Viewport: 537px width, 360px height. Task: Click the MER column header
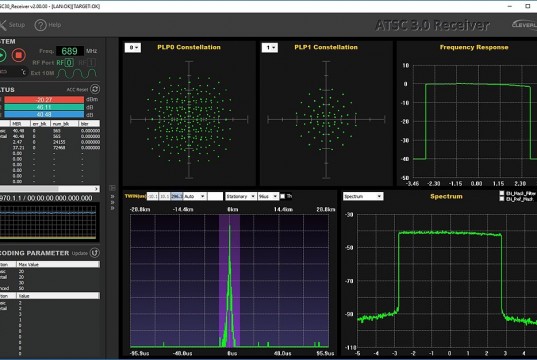[x=20, y=124]
